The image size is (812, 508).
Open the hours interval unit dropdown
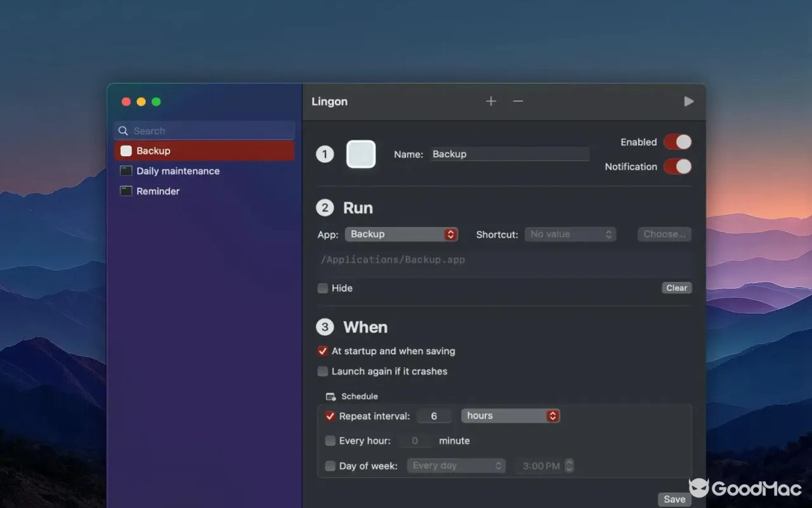pos(511,416)
